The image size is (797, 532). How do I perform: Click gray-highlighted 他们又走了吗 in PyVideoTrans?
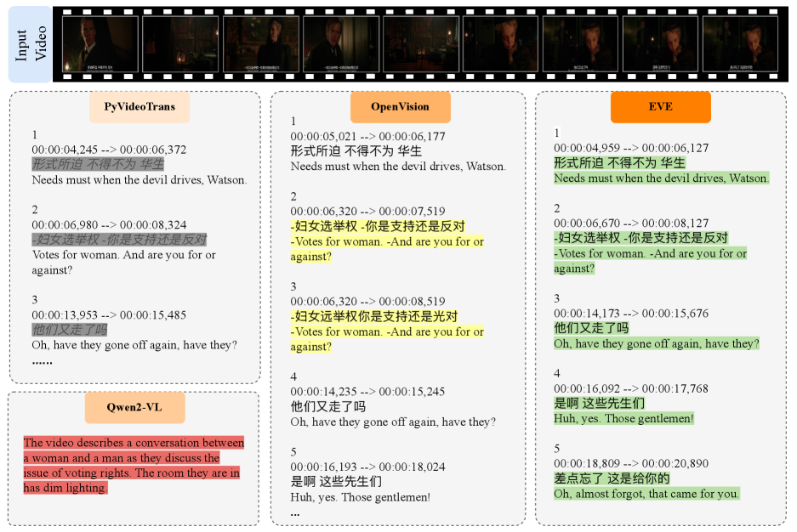(70, 330)
